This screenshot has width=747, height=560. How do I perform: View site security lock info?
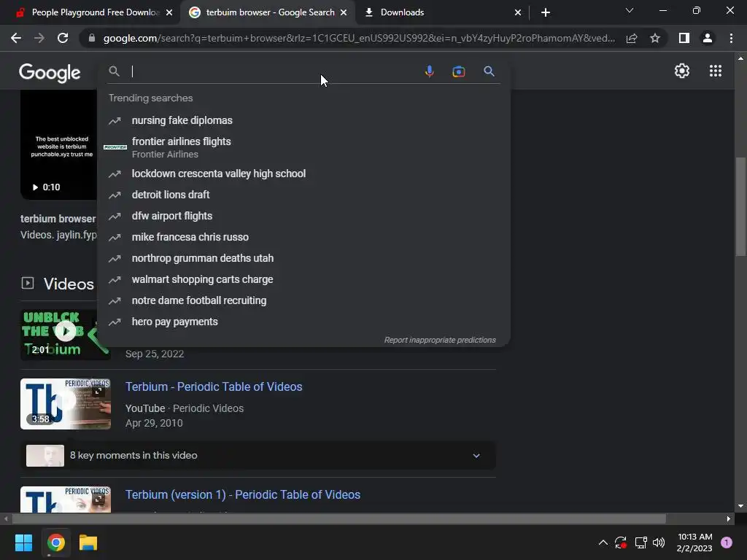[x=91, y=38]
